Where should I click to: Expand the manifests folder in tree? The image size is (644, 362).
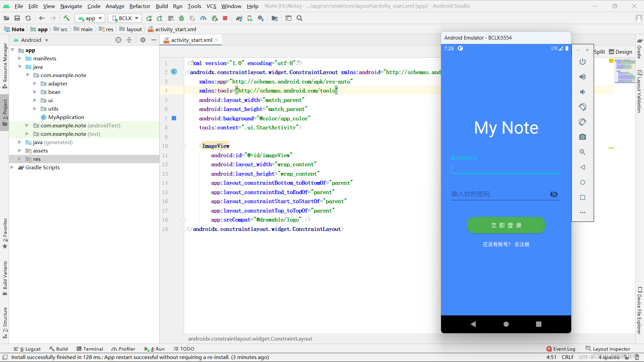point(20,58)
